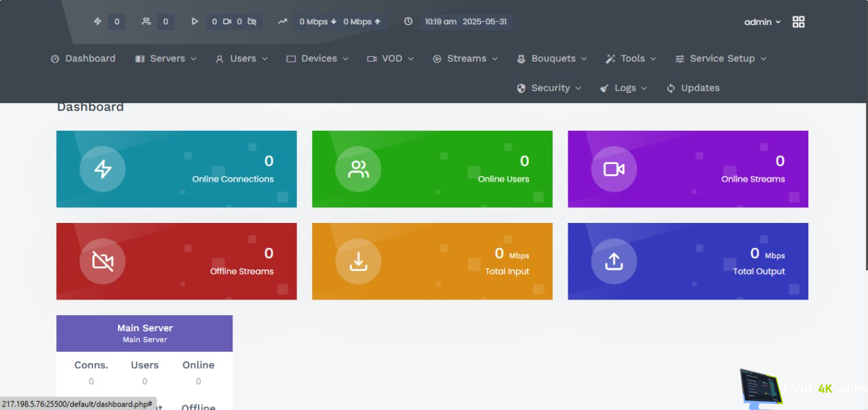Open the grid apps icon beside admin
868x410 pixels.
(798, 22)
